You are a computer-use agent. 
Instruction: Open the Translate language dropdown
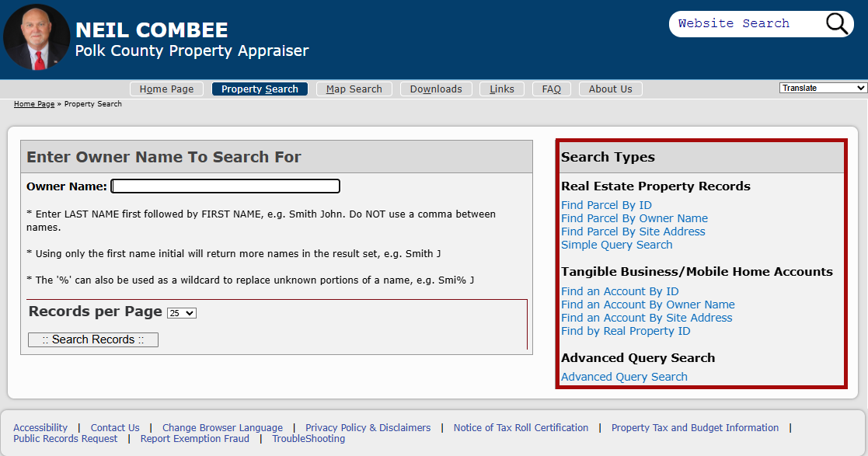click(x=822, y=88)
